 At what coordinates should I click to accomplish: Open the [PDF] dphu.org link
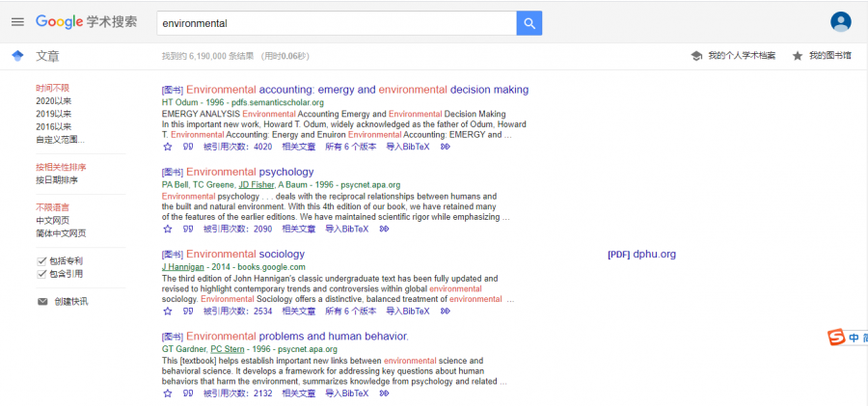pos(641,255)
